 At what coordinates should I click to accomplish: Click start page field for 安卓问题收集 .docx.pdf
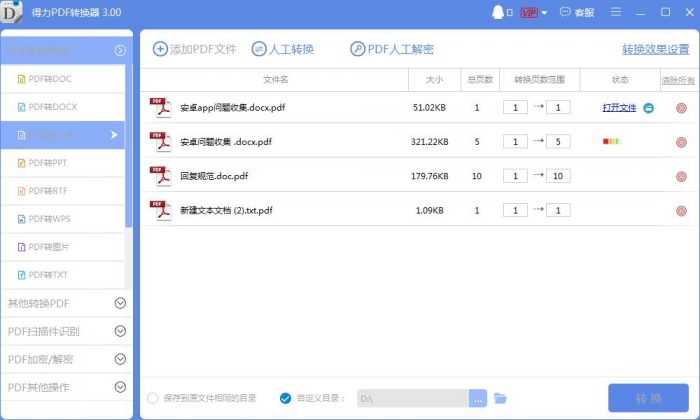[515, 142]
